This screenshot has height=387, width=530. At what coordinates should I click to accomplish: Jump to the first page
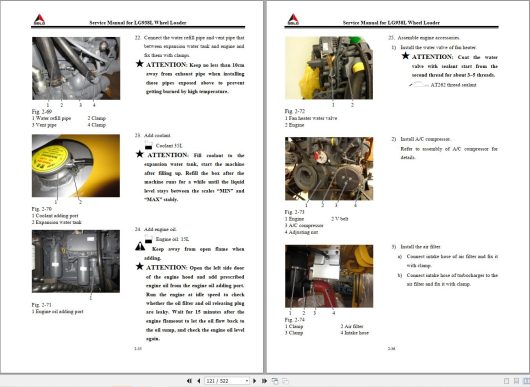click(x=189, y=381)
